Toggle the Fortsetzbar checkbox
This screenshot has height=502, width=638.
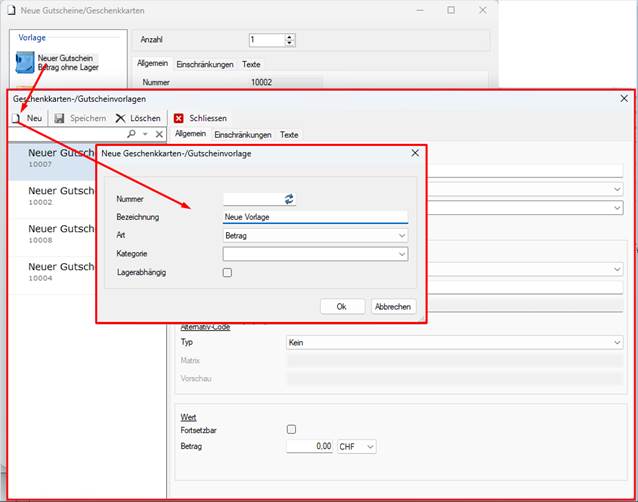click(x=291, y=430)
